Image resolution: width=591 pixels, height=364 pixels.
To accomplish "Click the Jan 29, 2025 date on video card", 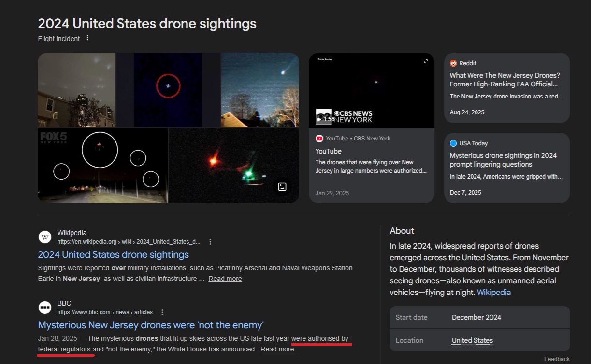I will [332, 193].
